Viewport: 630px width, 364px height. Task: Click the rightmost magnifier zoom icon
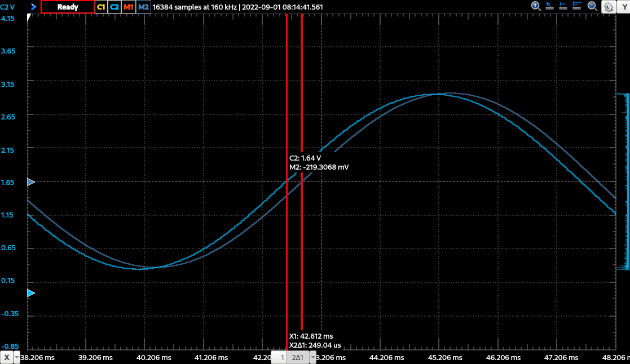(x=592, y=6)
